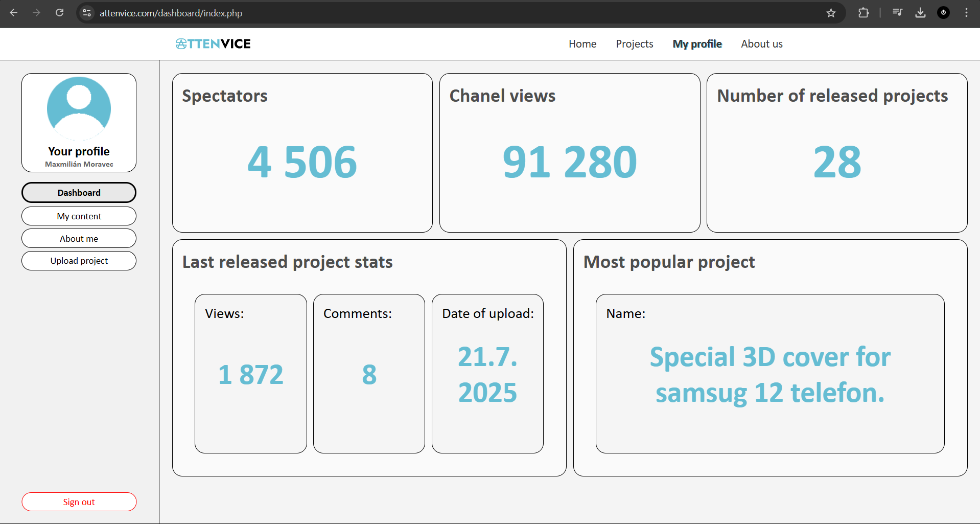The image size is (980, 524).
Task: Click the 'Date of upload:' label
Action: pyautogui.click(x=488, y=313)
